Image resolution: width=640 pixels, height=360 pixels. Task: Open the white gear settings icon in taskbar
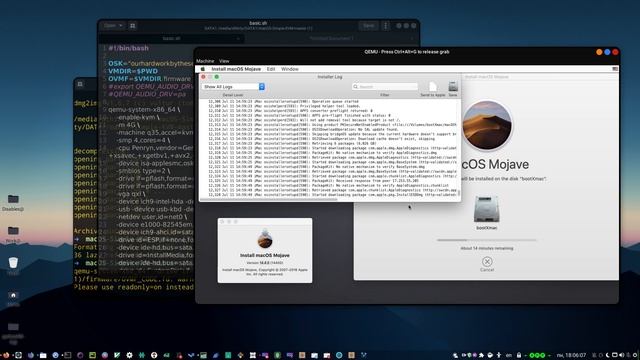[129, 356]
